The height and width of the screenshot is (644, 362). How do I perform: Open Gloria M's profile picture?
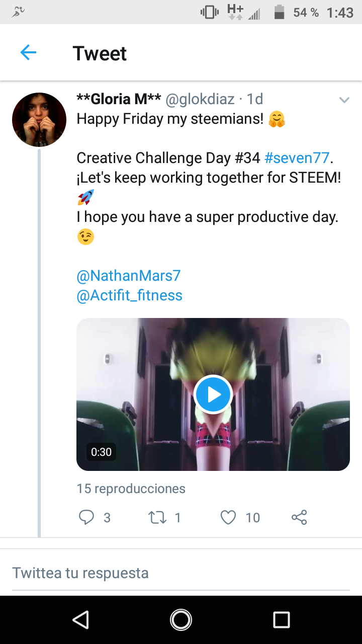coord(39,120)
